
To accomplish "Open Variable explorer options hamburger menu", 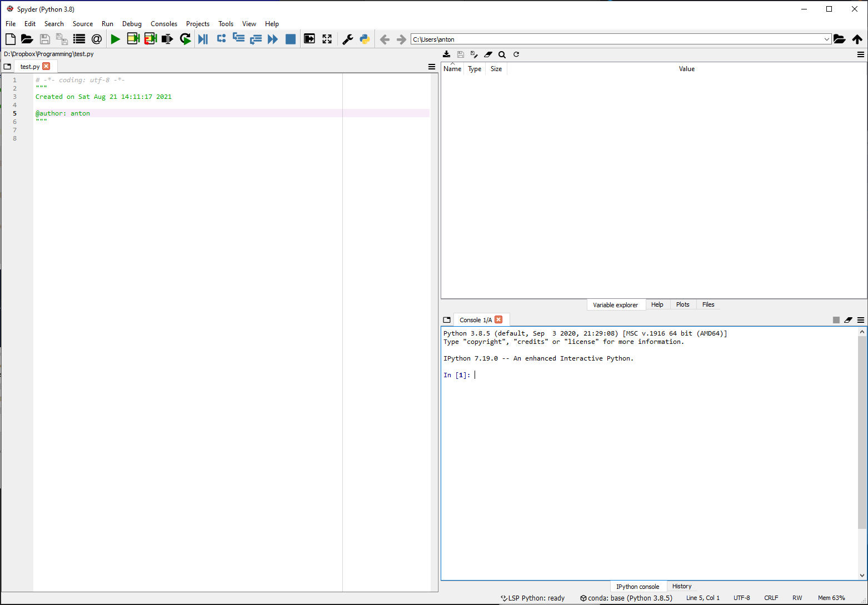I will pos(861,54).
